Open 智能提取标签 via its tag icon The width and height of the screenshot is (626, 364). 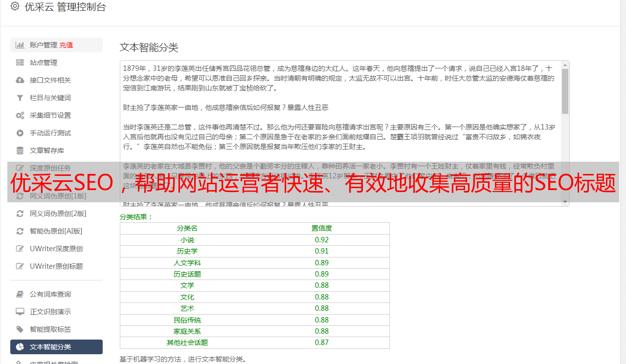[20, 329]
